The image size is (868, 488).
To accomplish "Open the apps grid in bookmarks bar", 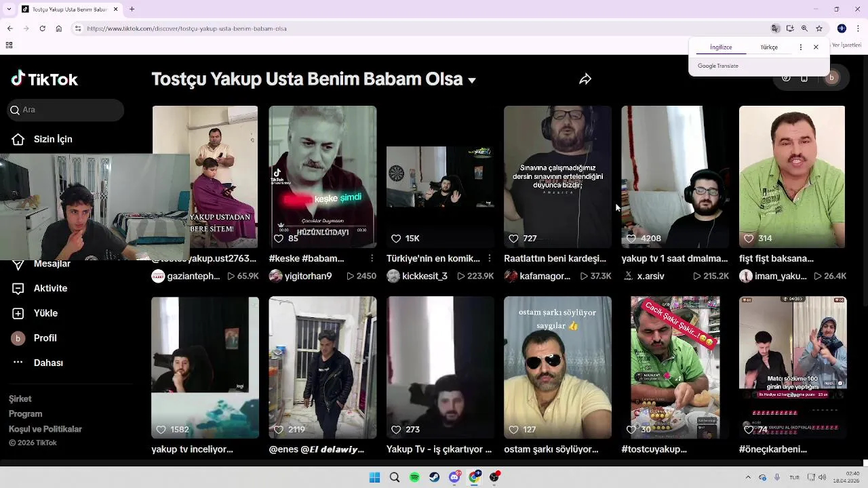I will coord(9,45).
